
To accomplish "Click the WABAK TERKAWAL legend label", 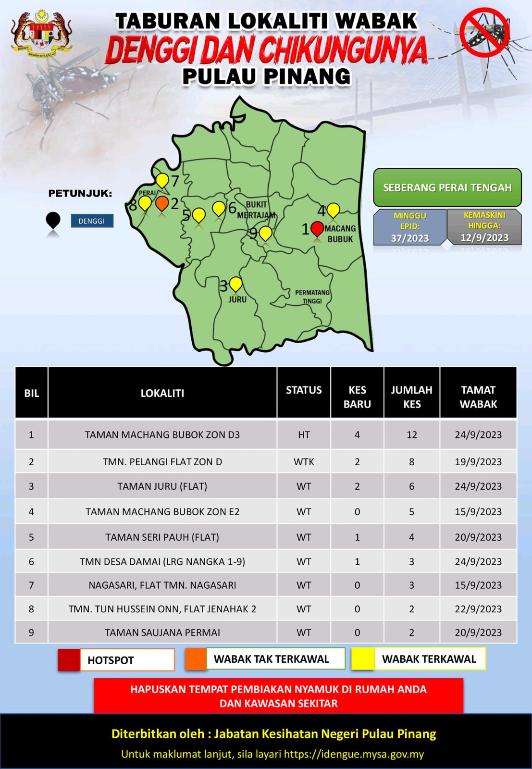I will coord(429,659).
